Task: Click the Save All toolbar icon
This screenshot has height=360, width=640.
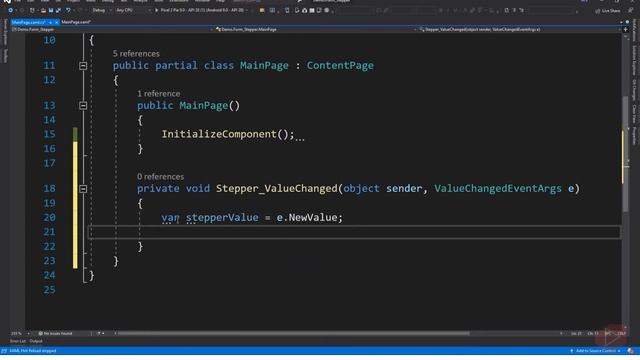Action: pyautogui.click(x=58, y=10)
